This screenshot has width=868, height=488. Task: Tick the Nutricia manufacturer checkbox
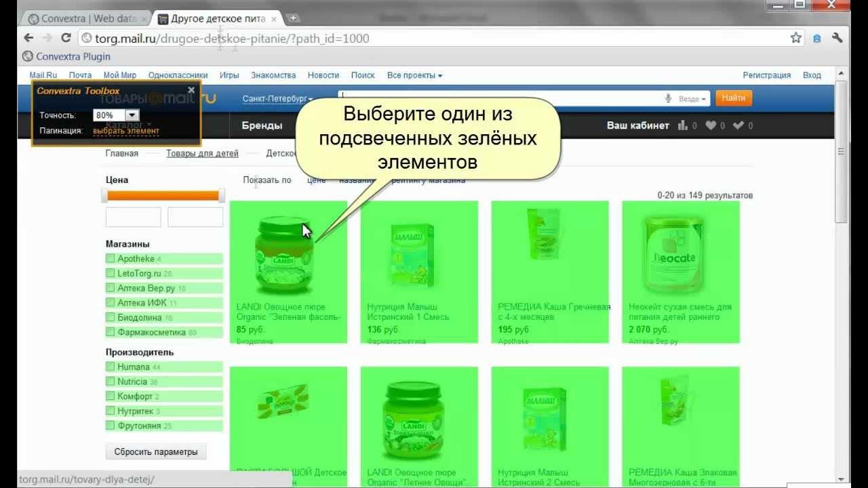[x=111, y=382]
